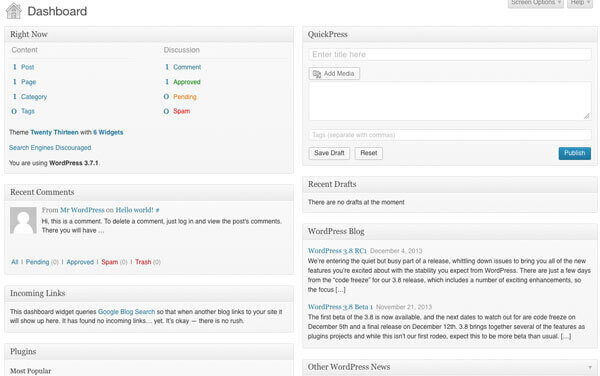Screen dimensions: 600x376
Task: Select Pending in the Recent Comments filter
Action: [x=38, y=262]
